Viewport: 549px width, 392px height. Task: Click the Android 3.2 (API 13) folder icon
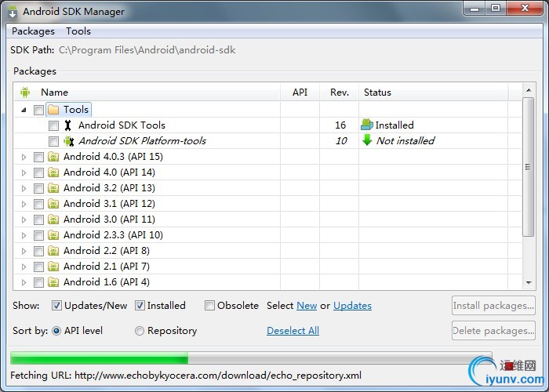pyautogui.click(x=53, y=188)
